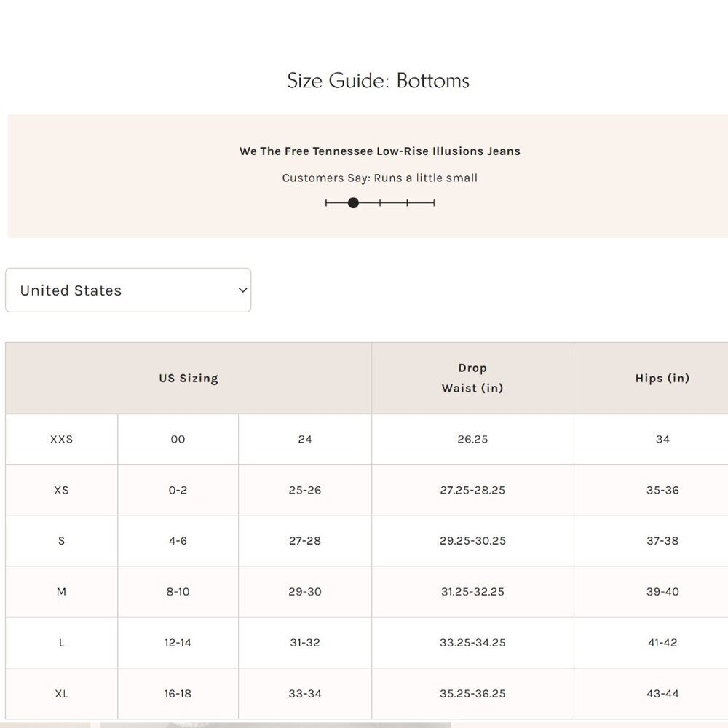The height and width of the screenshot is (728, 728).
Task: Click the '27.25-28.25' drop waist value
Action: (472, 490)
